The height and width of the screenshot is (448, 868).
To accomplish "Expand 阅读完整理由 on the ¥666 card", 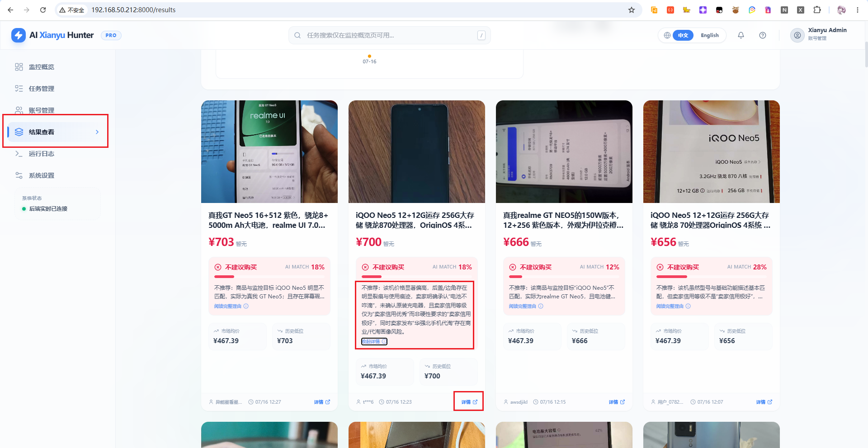I will pos(526,306).
